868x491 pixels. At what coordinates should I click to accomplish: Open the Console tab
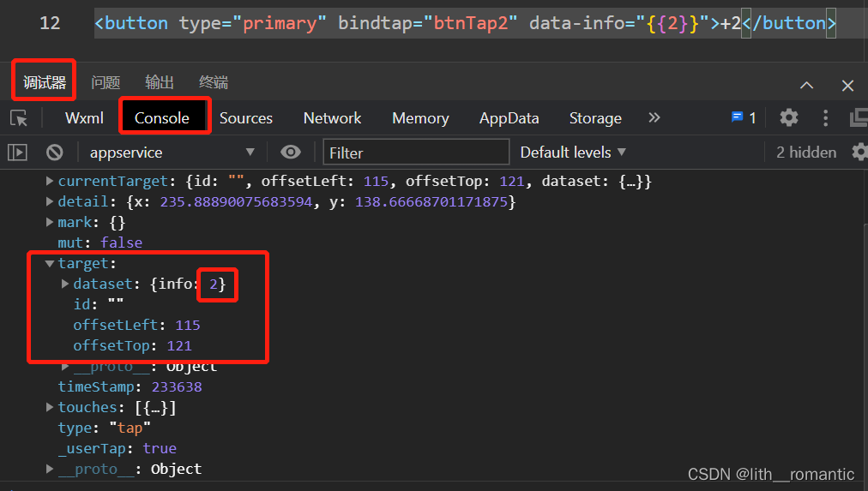pos(161,118)
